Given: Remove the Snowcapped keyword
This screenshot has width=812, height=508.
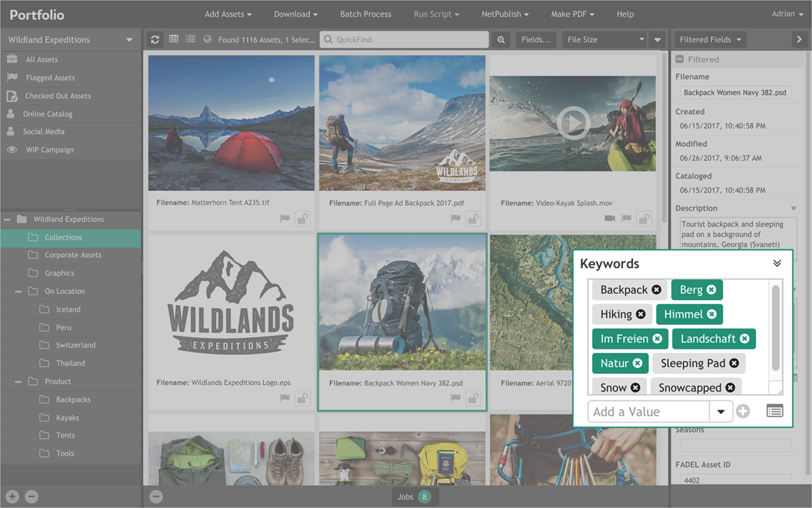Looking at the screenshot, I should [x=730, y=387].
